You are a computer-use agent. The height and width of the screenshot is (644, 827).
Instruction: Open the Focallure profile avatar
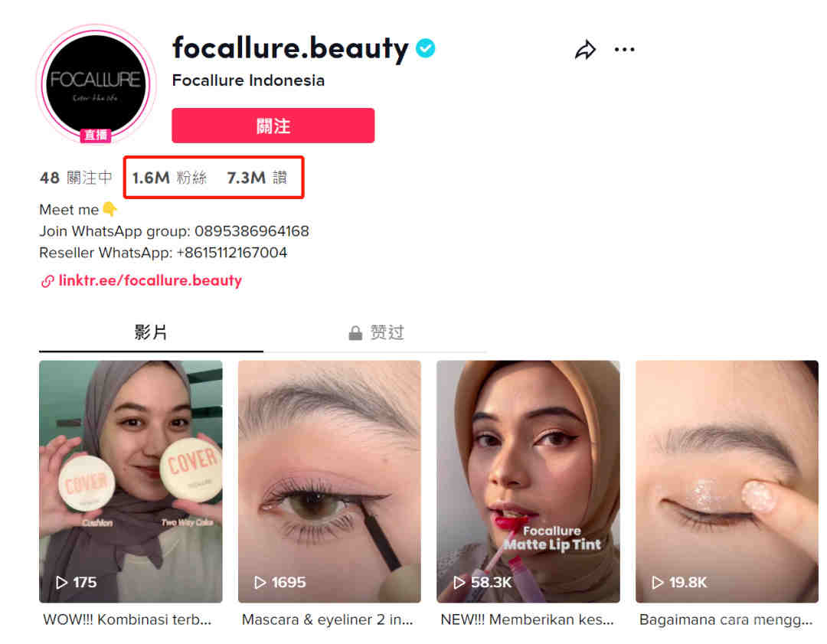tap(96, 83)
